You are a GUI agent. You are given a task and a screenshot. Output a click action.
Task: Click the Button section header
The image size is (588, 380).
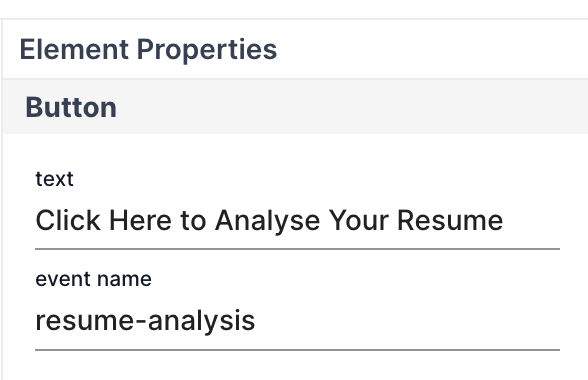(296, 107)
